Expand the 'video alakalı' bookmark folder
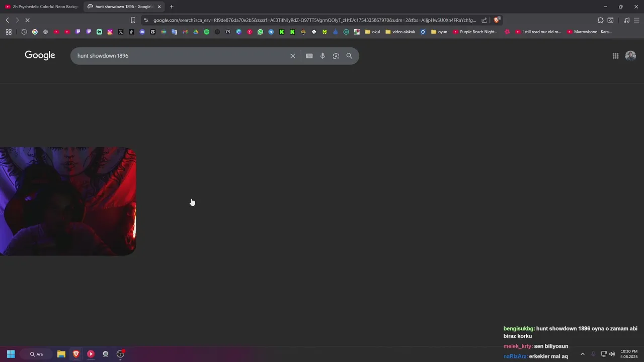This screenshot has width=644, height=362. [400, 32]
